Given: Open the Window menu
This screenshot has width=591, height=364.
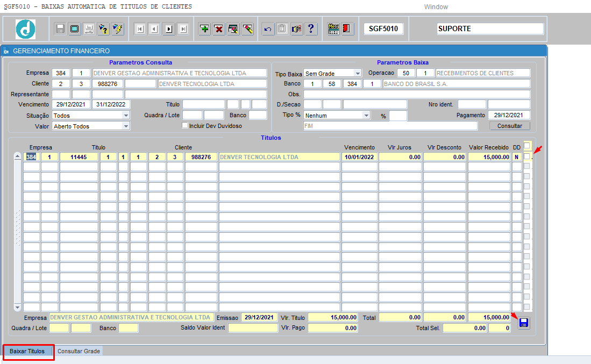Looking at the screenshot, I should (436, 7).
